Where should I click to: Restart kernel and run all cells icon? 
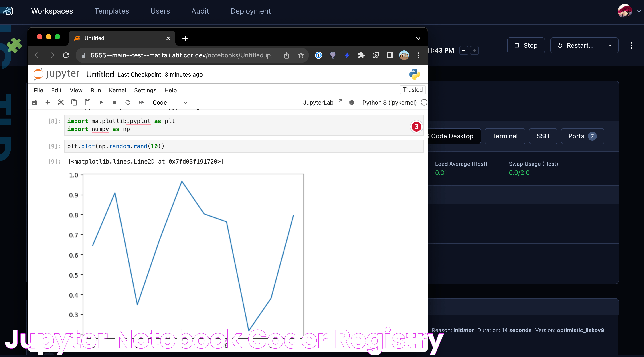[x=141, y=103]
